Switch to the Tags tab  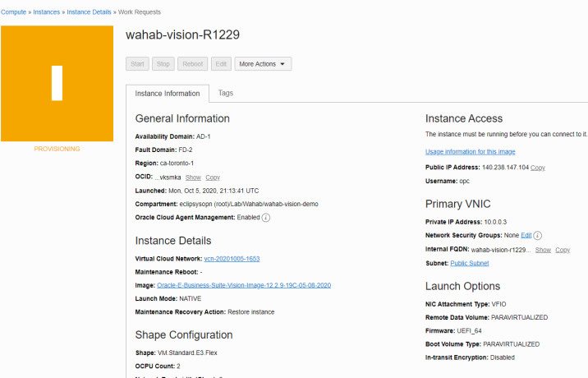point(225,93)
